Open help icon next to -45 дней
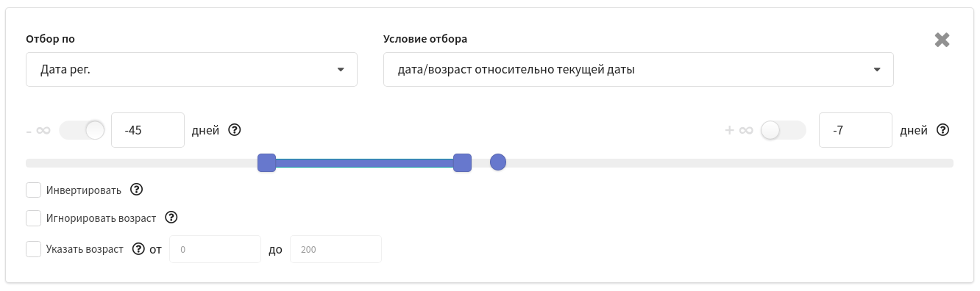Image resolution: width=980 pixels, height=291 pixels. pyautogui.click(x=235, y=130)
